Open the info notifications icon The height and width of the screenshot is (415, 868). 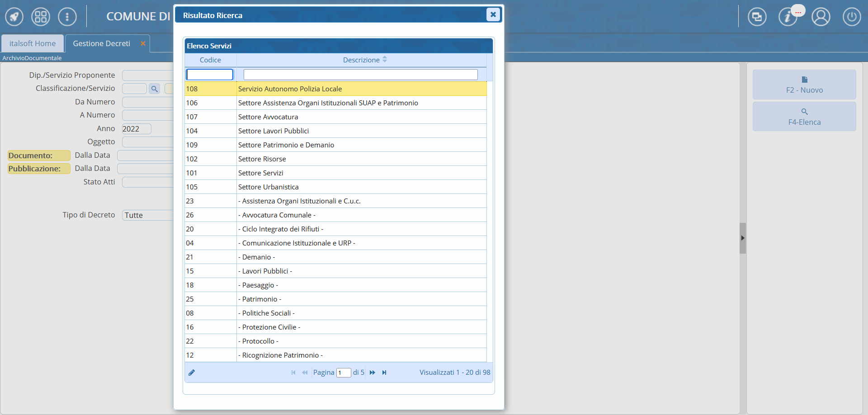(788, 17)
